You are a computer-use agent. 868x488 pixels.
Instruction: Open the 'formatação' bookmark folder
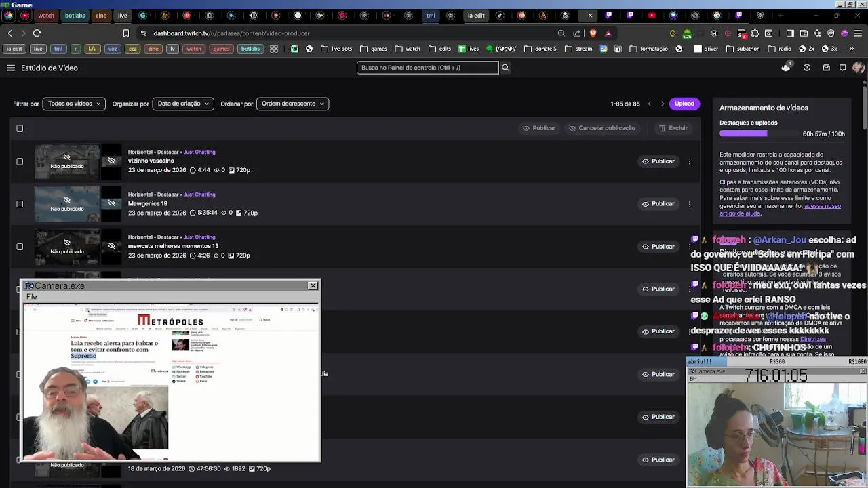click(x=649, y=49)
